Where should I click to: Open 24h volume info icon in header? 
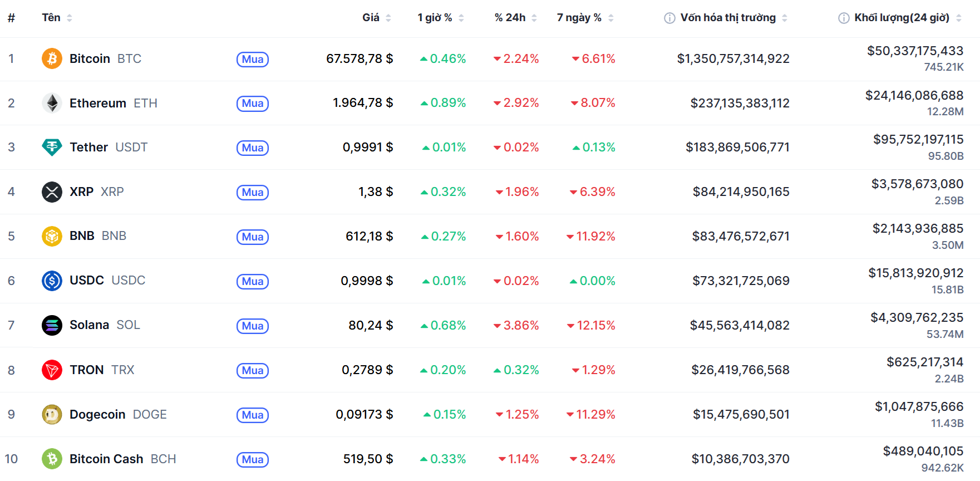pyautogui.click(x=844, y=18)
